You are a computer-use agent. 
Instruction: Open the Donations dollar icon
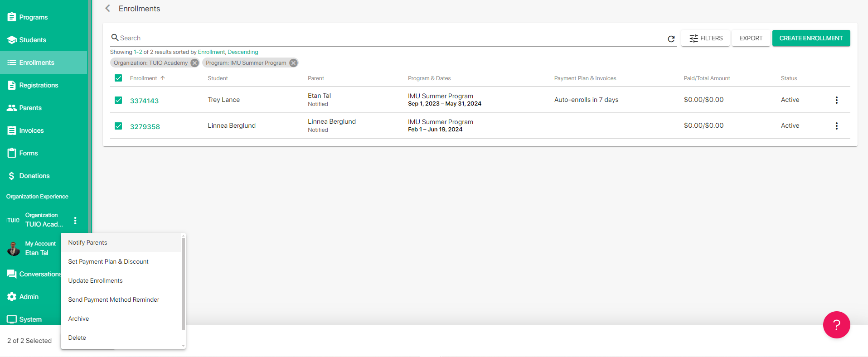click(x=12, y=176)
